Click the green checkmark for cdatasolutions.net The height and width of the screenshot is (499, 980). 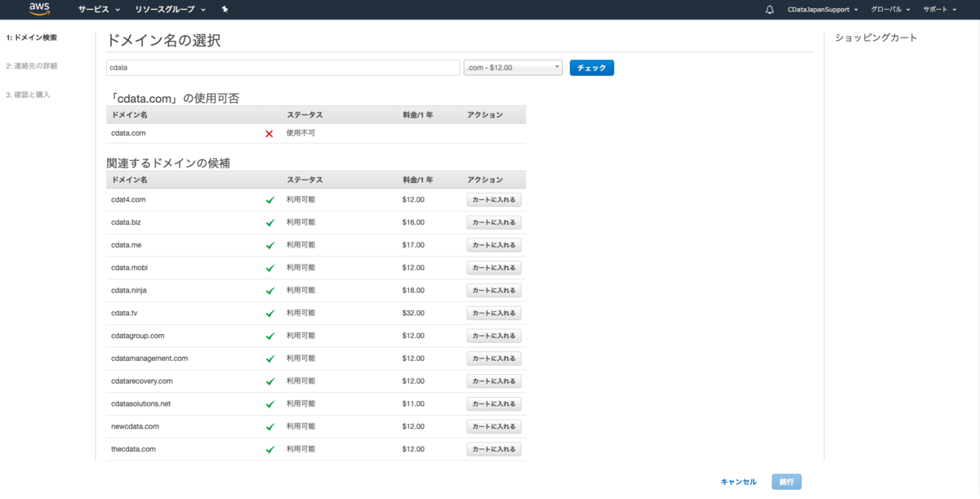pyautogui.click(x=269, y=403)
